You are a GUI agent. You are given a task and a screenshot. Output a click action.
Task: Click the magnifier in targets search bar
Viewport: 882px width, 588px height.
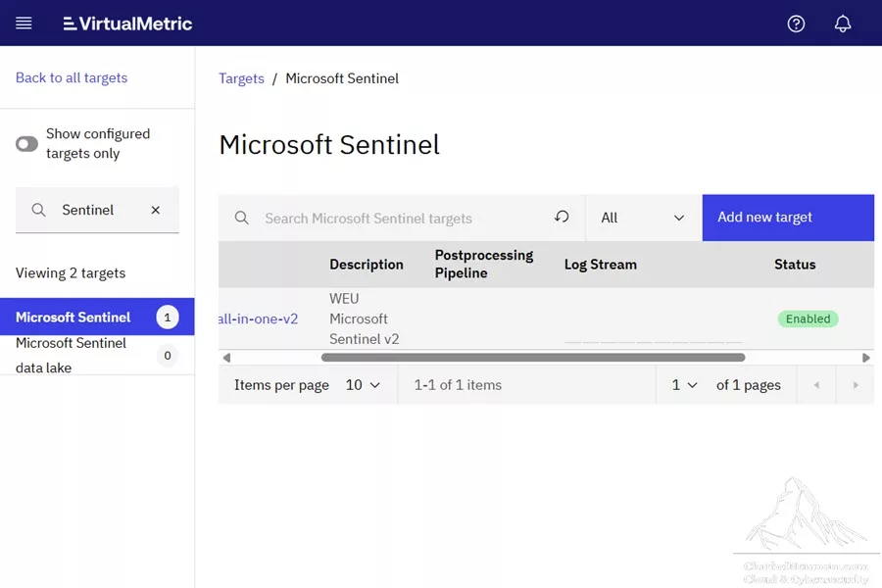click(242, 218)
